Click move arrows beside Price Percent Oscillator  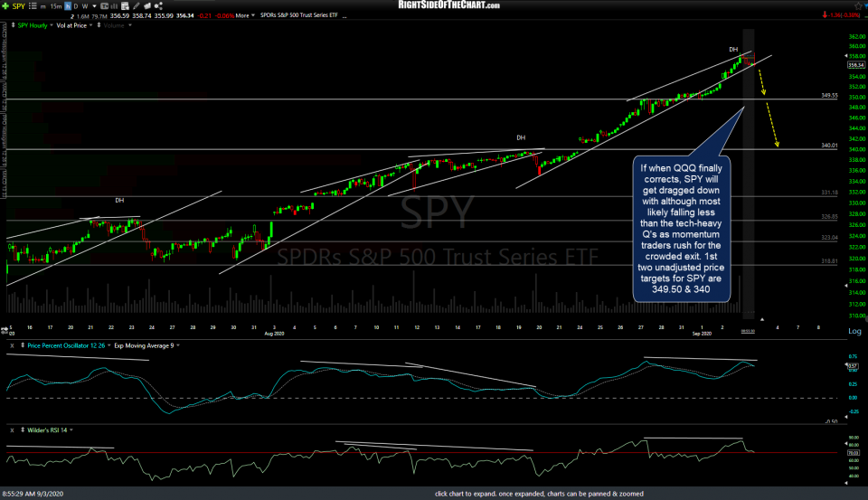coord(22,345)
